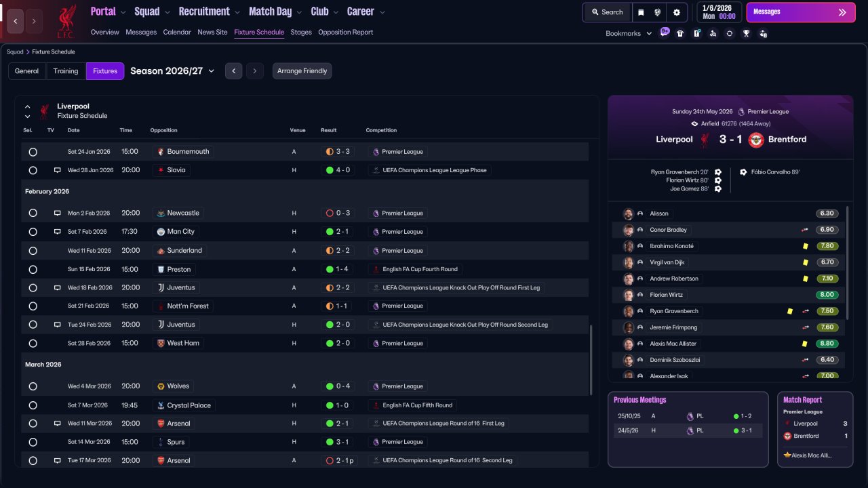The image size is (868, 488).
Task: Click the circular refresh shortcut icon
Action: (730, 33)
